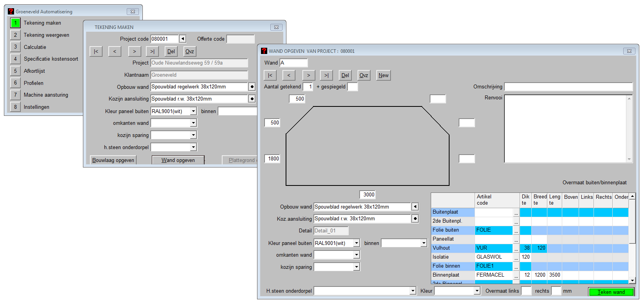644x306 pixels.
Task: Jump to last wall record in Wand window
Action: [326, 76]
